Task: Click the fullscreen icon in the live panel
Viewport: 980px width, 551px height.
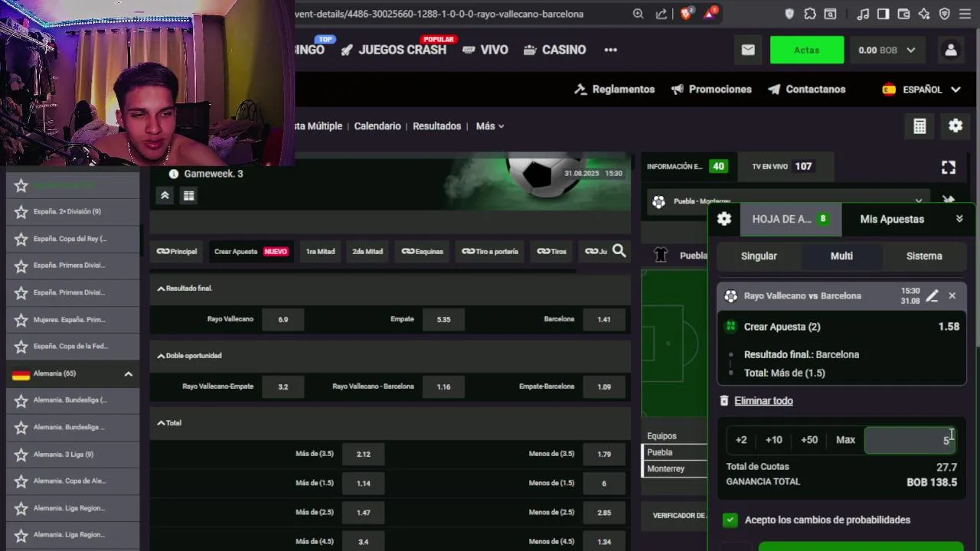Action: (x=949, y=167)
